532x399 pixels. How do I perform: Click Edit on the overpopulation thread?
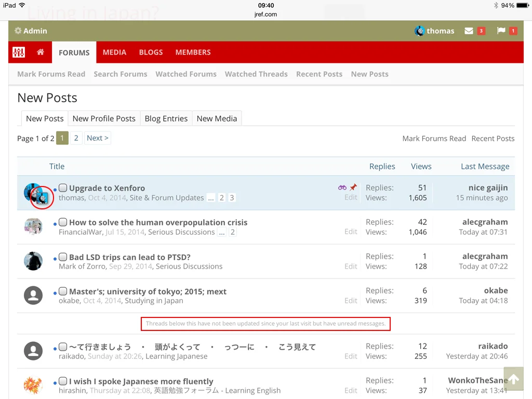[x=351, y=231]
